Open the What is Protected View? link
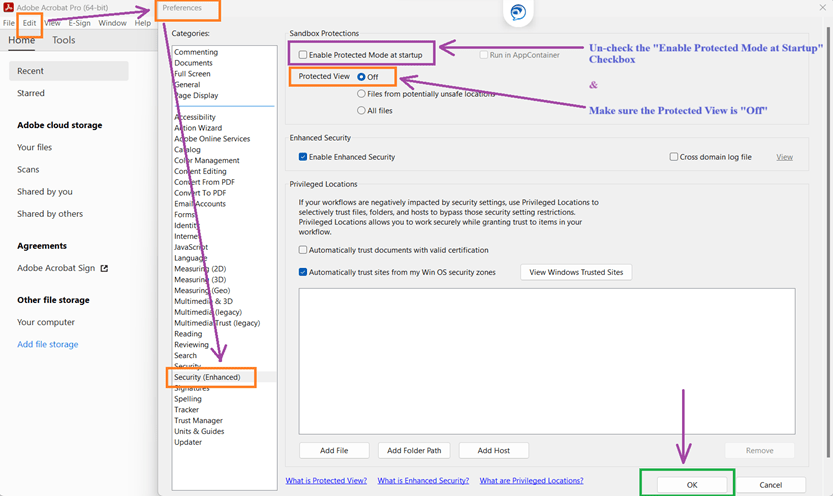The width and height of the screenshot is (833, 496). pyautogui.click(x=326, y=481)
